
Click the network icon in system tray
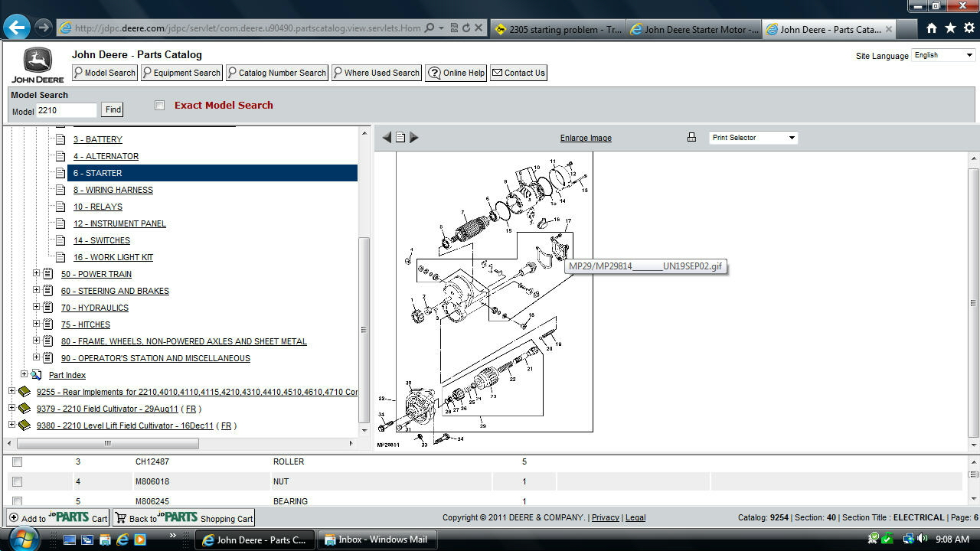click(x=909, y=540)
